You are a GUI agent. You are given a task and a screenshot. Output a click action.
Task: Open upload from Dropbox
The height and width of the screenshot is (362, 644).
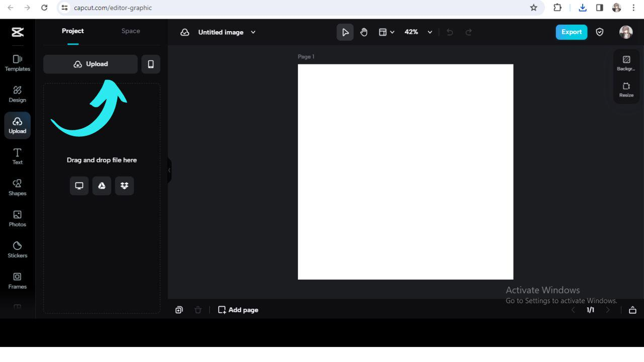pos(124,186)
